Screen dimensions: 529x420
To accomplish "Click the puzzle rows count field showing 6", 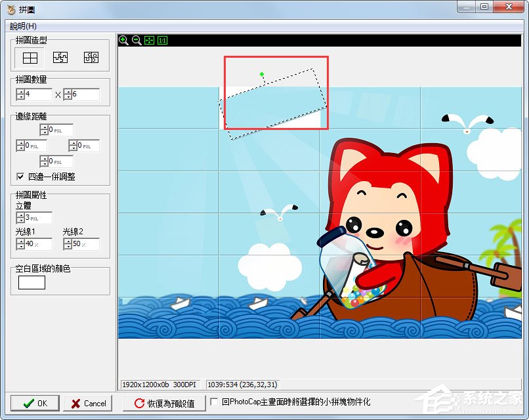I will click(x=86, y=94).
